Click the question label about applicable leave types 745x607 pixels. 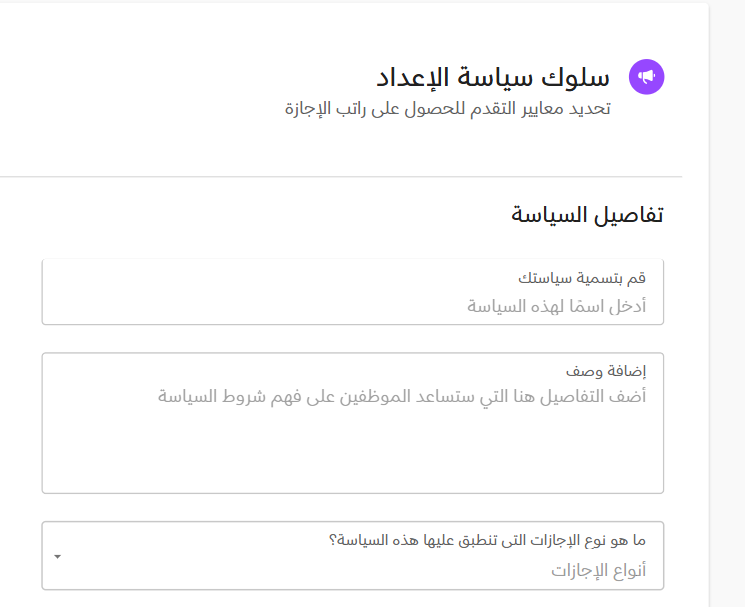click(487, 541)
